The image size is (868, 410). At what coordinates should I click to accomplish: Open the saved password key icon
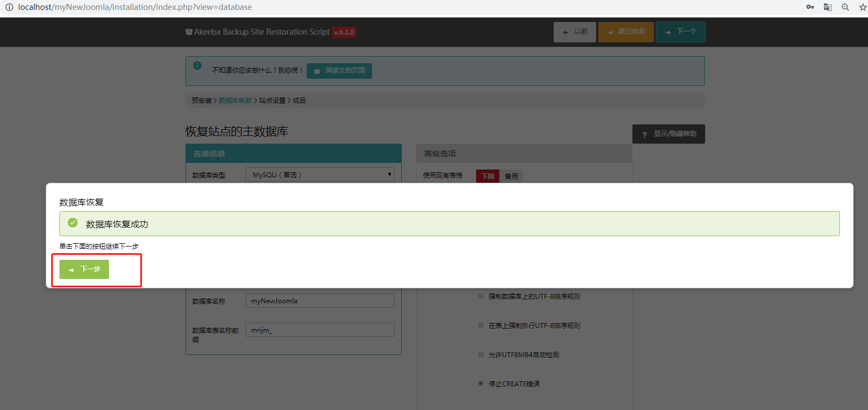click(810, 7)
